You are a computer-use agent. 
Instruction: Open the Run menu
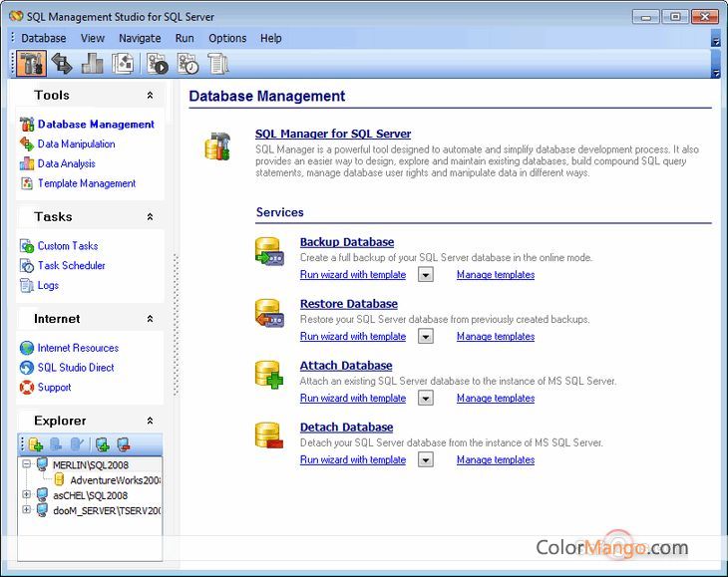[x=184, y=38]
